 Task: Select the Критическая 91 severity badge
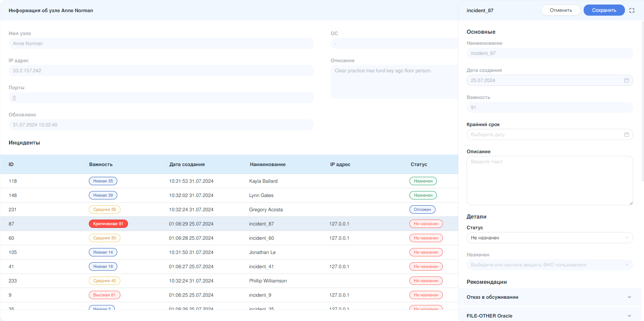(x=108, y=224)
